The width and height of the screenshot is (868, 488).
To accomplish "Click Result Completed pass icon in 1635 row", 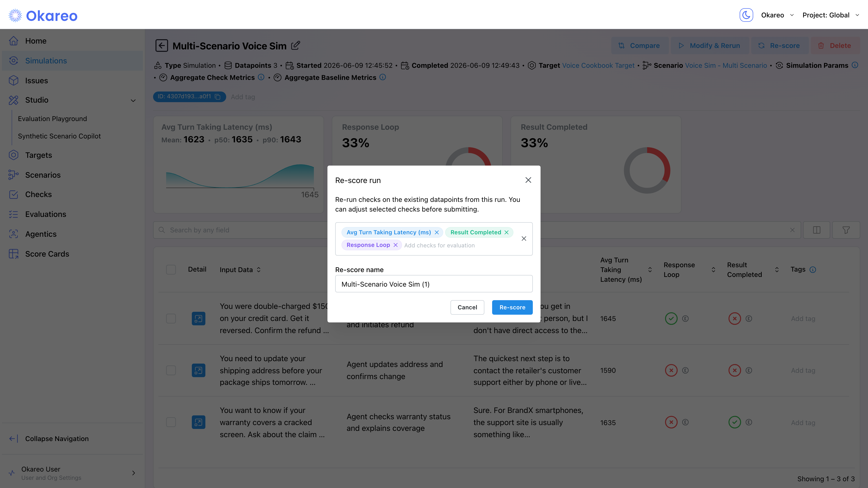I will 735,422.
